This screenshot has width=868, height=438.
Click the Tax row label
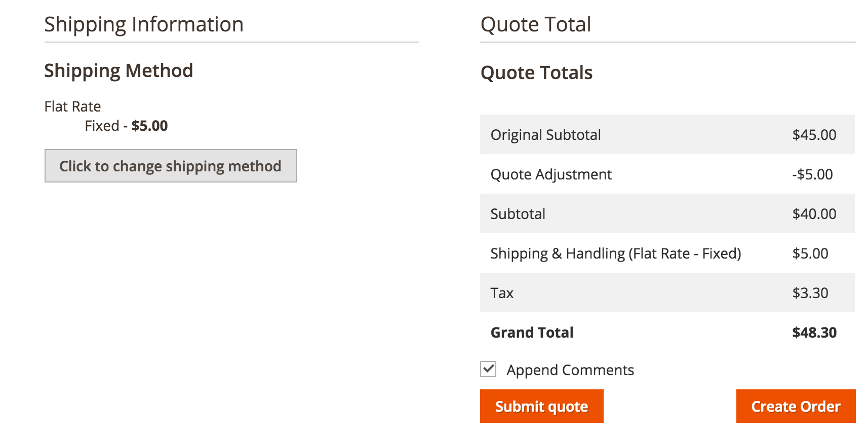[502, 293]
